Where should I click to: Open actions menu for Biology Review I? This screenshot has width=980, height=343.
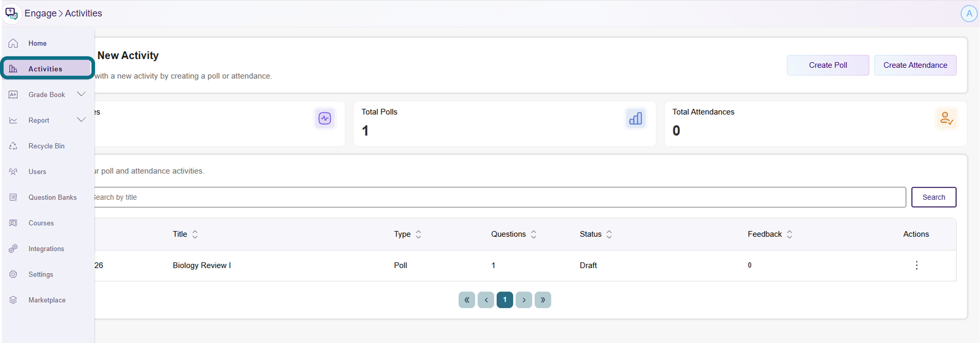916,265
